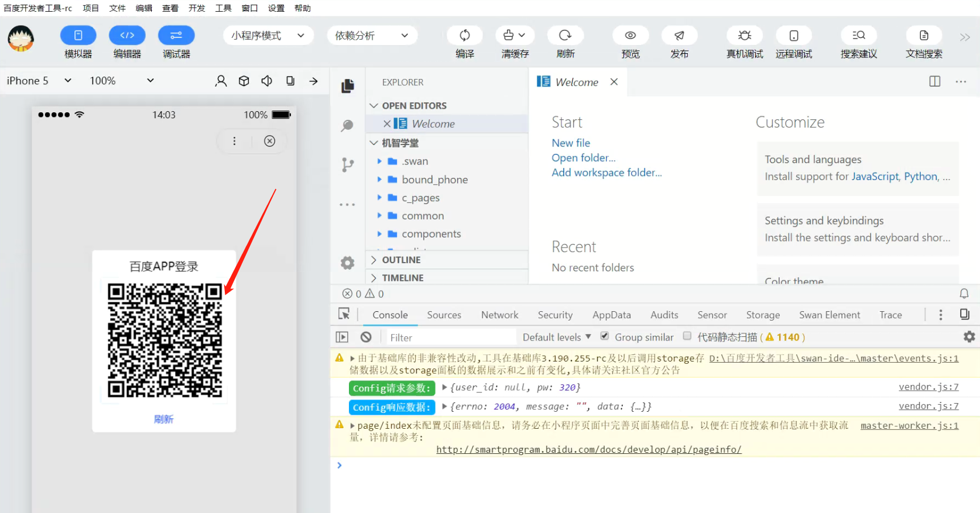Toggle the 编辑器 editor panel button
The image size is (980, 513).
pyautogui.click(x=127, y=36)
